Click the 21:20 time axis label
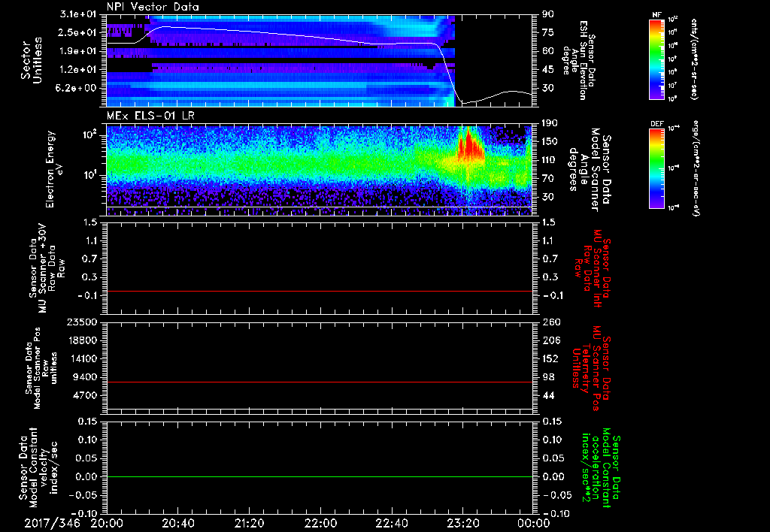This screenshot has width=770, height=532. (249, 523)
